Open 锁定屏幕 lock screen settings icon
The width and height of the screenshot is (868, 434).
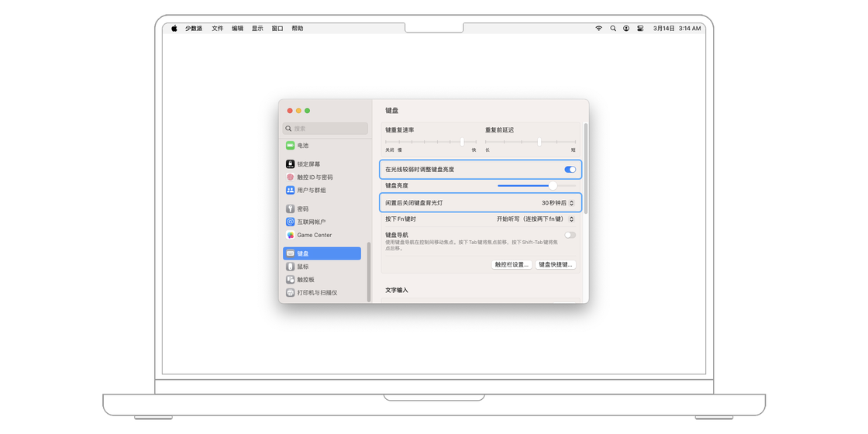pos(290,164)
